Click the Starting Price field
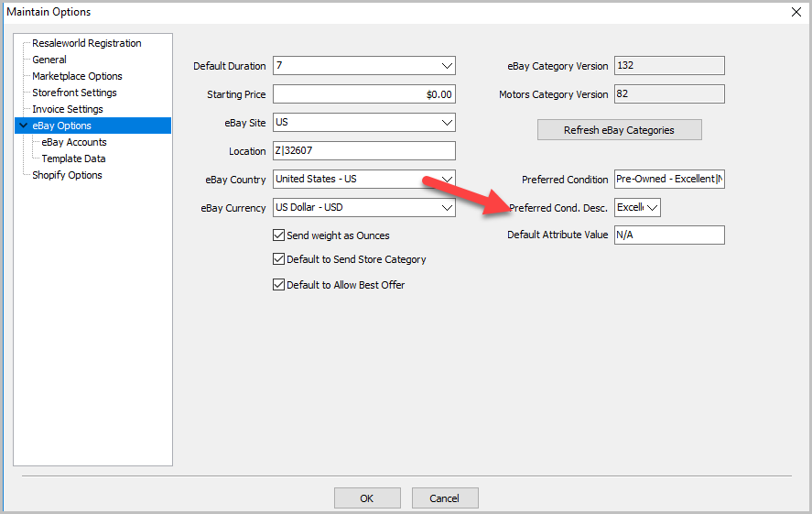812x514 pixels. tap(364, 94)
